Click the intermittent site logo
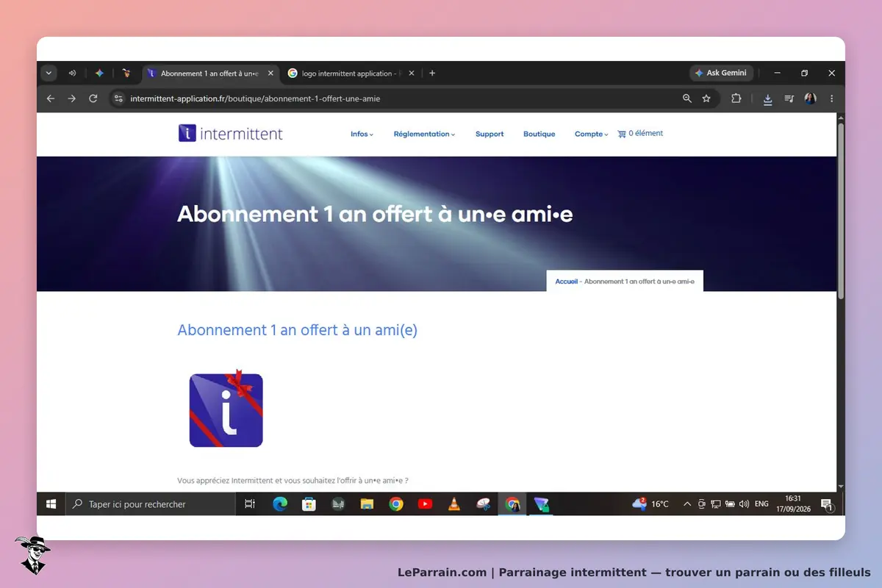 (230, 134)
